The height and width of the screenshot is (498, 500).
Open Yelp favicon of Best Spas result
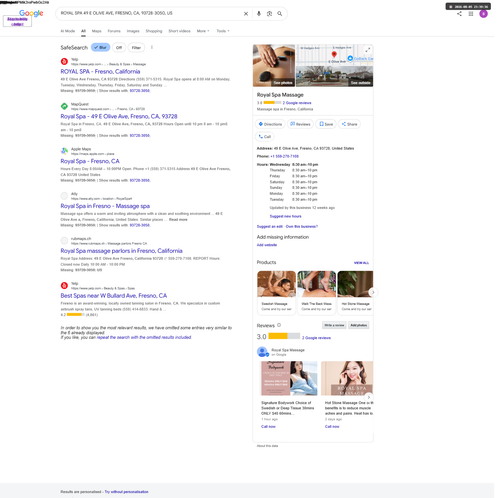[x=64, y=285]
